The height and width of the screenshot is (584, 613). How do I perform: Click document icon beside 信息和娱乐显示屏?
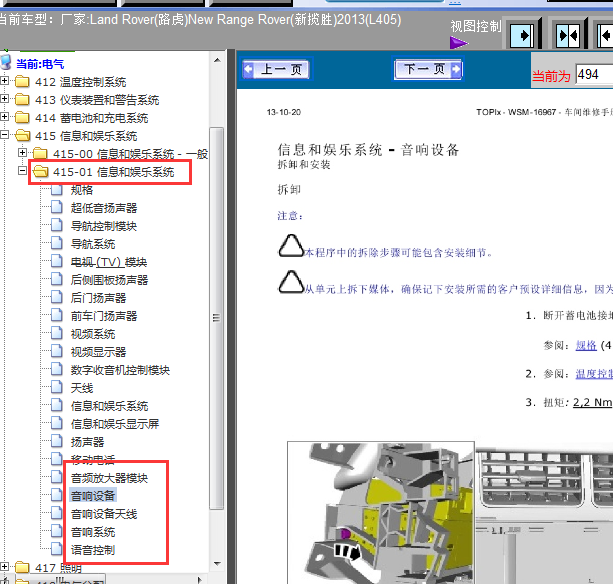[57, 422]
